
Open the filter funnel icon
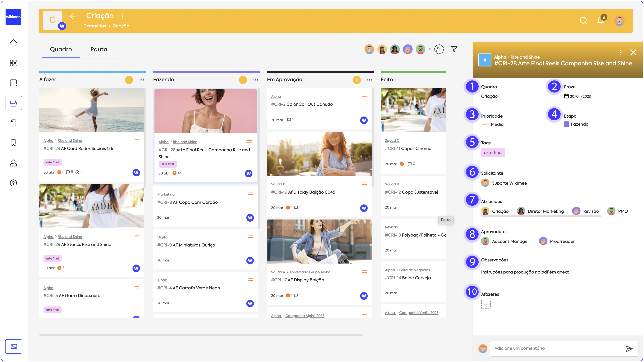pos(454,49)
